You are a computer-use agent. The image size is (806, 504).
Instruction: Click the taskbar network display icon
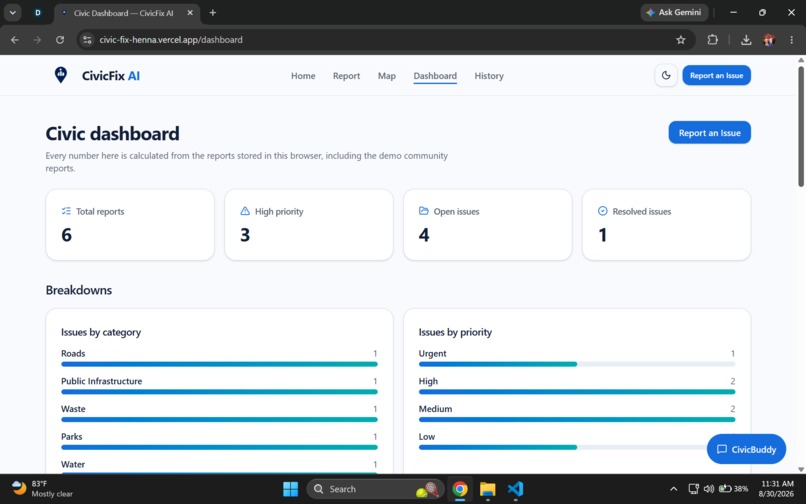(x=693, y=489)
